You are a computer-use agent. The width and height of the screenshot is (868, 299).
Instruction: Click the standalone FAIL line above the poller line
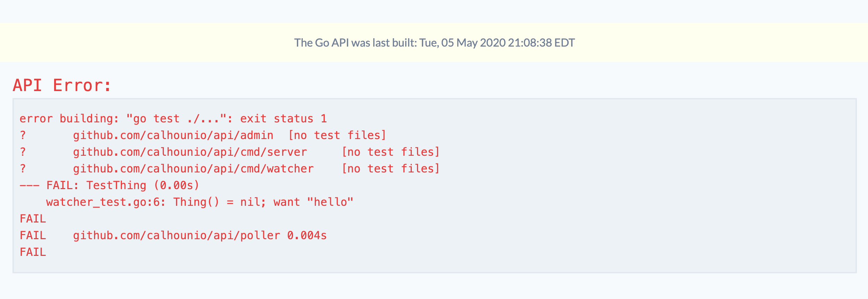point(33,219)
